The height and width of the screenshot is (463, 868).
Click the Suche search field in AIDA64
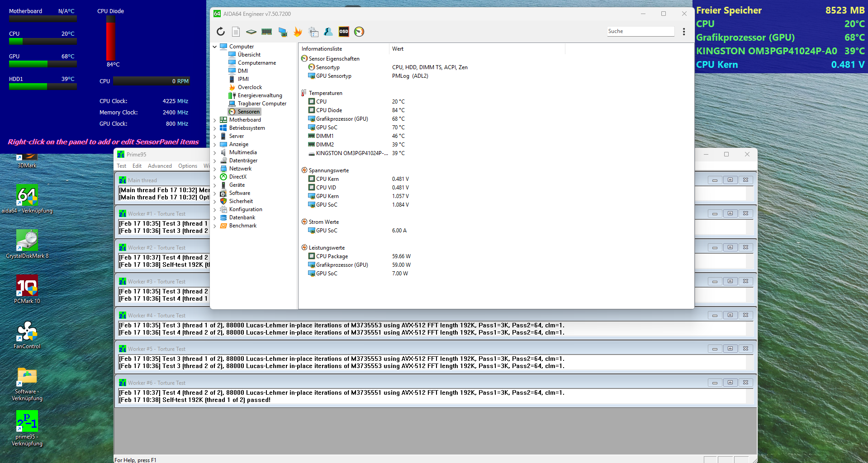tap(640, 31)
